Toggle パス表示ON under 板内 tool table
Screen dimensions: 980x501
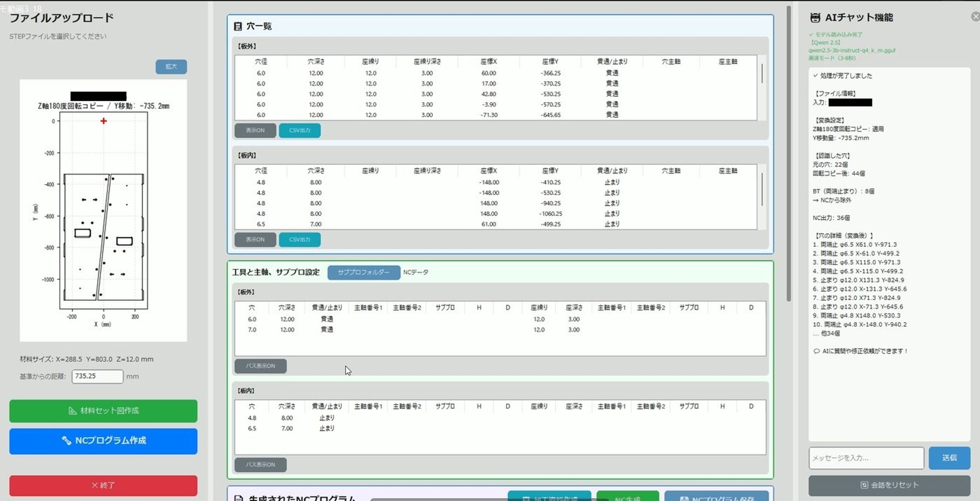[260, 464]
